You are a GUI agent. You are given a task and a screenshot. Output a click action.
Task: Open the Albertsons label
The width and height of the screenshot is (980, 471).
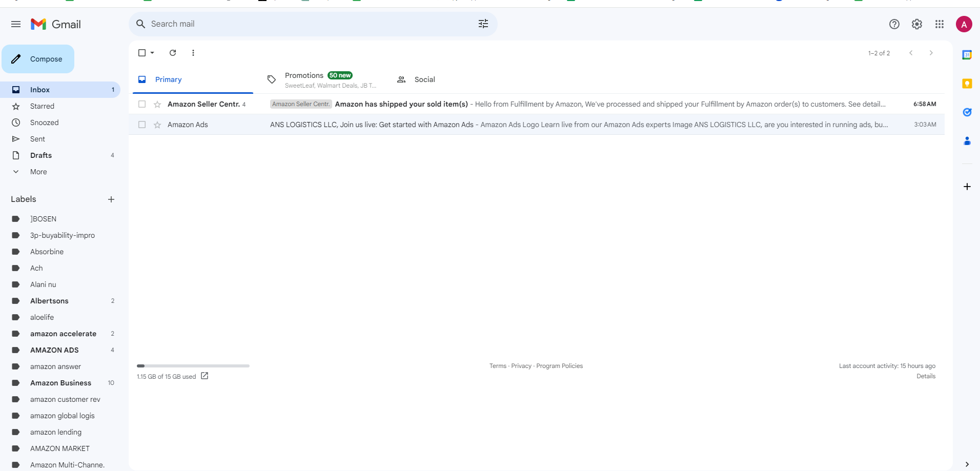pyautogui.click(x=60, y=301)
